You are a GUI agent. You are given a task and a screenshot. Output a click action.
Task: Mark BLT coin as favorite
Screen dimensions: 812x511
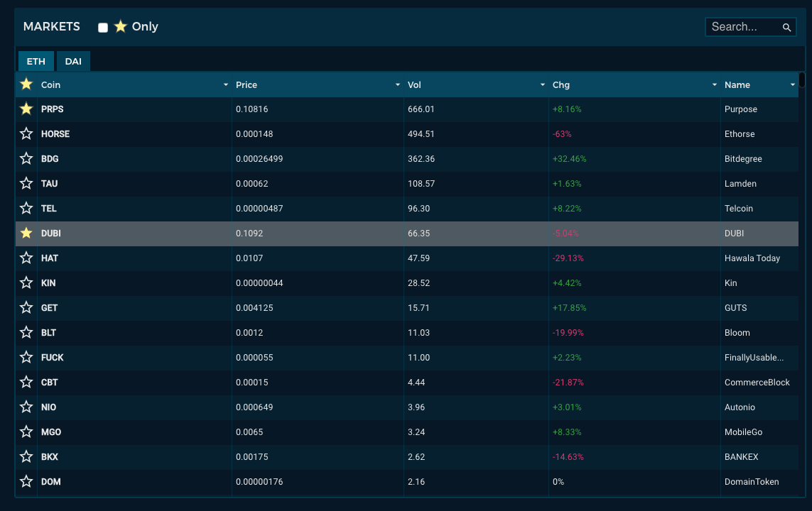[x=26, y=332]
